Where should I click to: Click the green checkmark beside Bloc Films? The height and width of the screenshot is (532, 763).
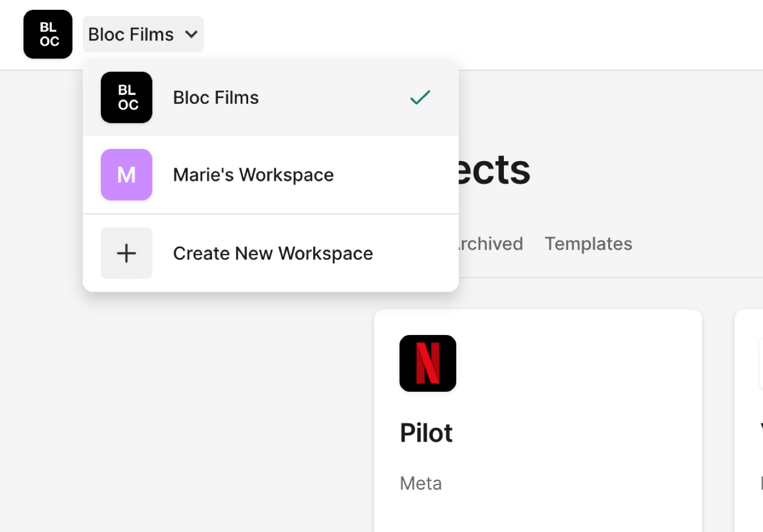(x=420, y=97)
